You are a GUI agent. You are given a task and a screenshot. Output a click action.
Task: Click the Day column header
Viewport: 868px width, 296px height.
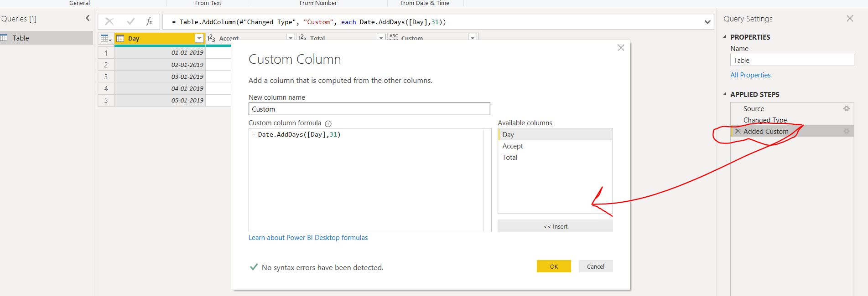160,39
